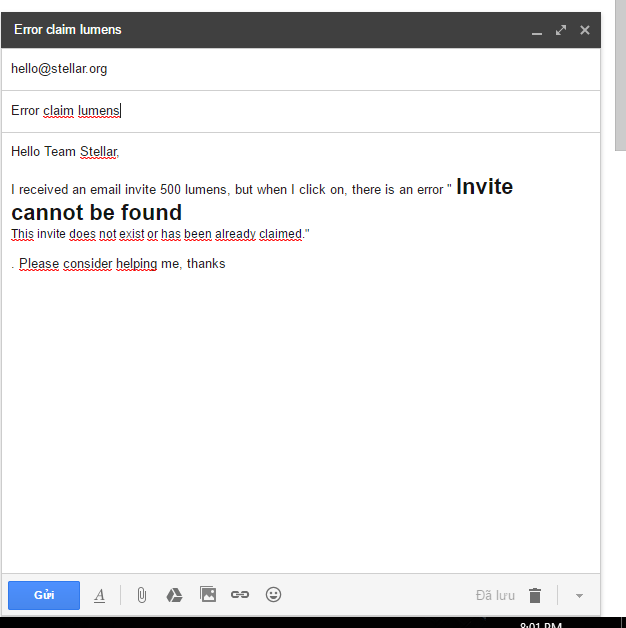Click the subject field 'Error claim lumens'

pos(66,111)
